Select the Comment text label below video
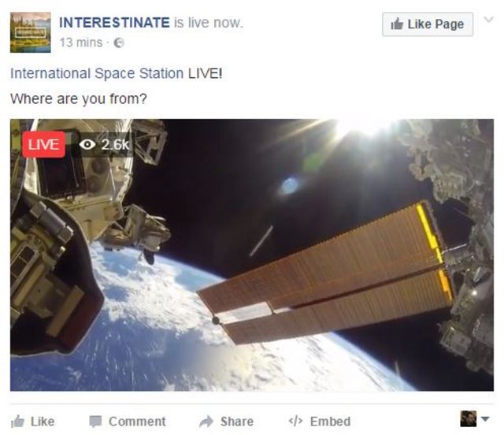Viewport: 504px width, 435px height. [x=137, y=422]
